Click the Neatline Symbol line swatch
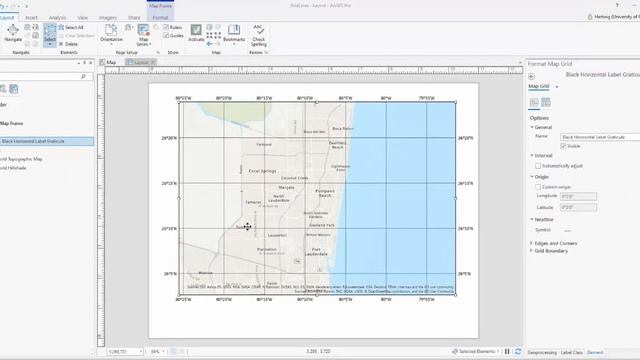This screenshot has height=360, width=640. coord(567,230)
